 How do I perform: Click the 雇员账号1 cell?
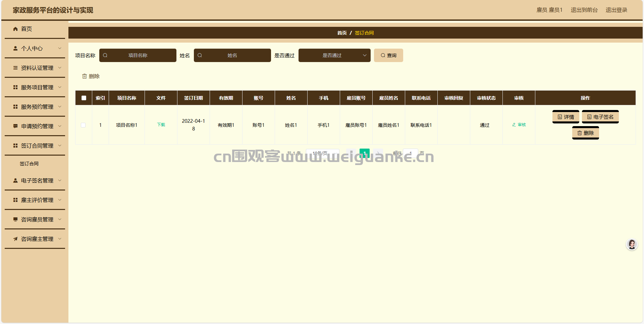(356, 125)
